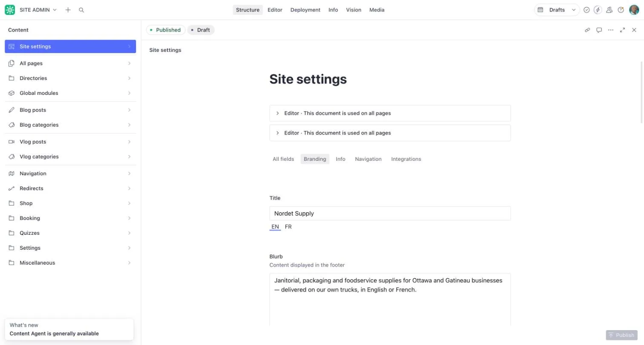Open the Deployment tab in top bar
Image resolution: width=644 pixels, height=345 pixels.
point(305,10)
